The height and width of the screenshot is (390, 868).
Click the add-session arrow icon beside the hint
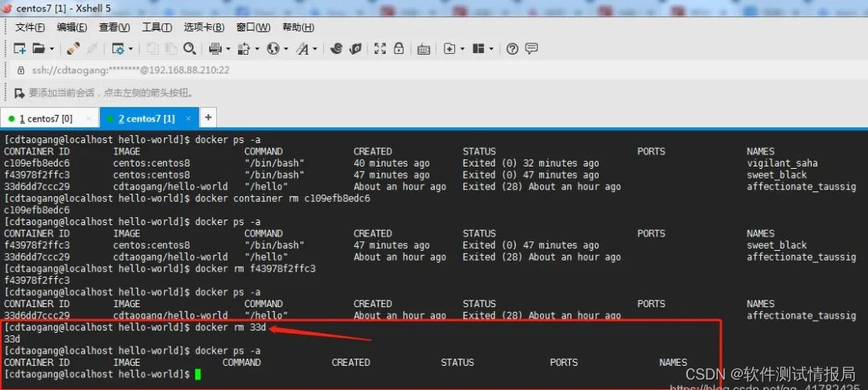click(x=19, y=92)
